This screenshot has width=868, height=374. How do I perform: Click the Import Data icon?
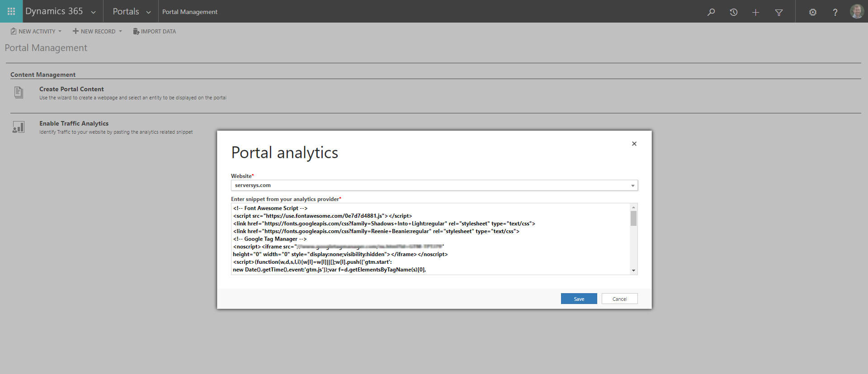click(136, 31)
